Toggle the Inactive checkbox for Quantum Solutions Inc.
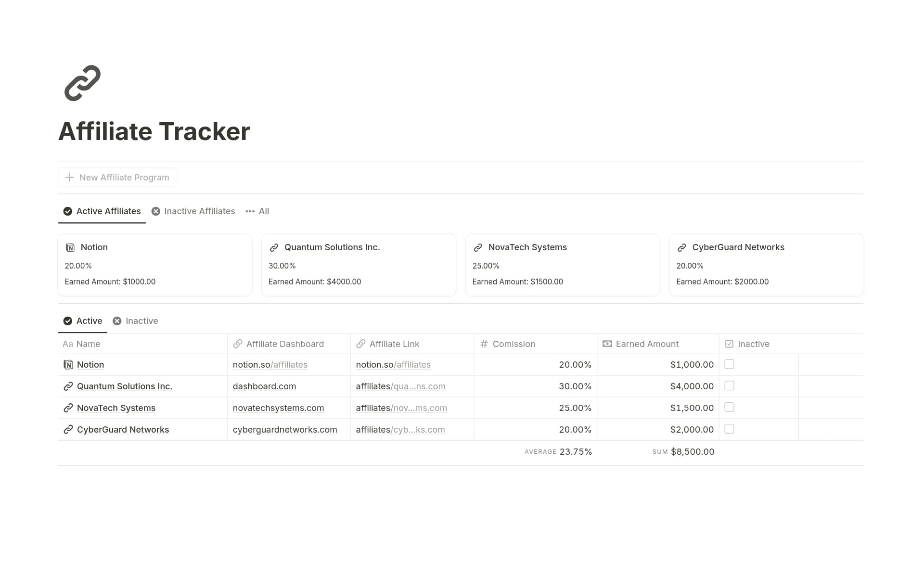Screen dimensions: 924x577 (x=730, y=385)
